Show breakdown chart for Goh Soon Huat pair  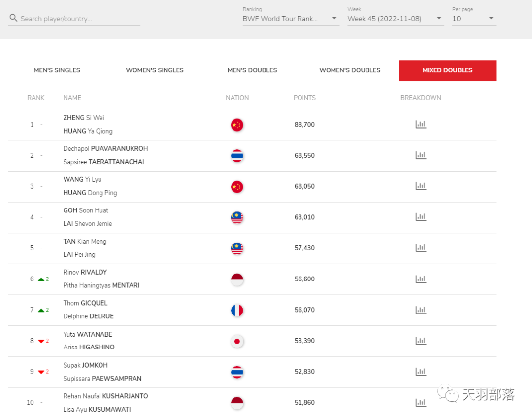(x=421, y=217)
